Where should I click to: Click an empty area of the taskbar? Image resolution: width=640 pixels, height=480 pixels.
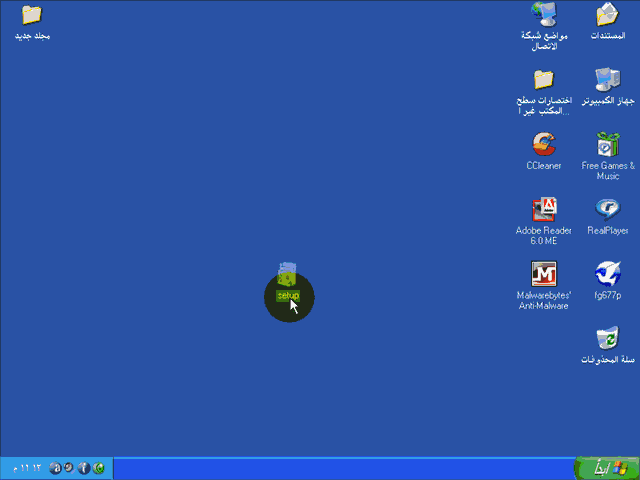pyautogui.click(x=340, y=468)
